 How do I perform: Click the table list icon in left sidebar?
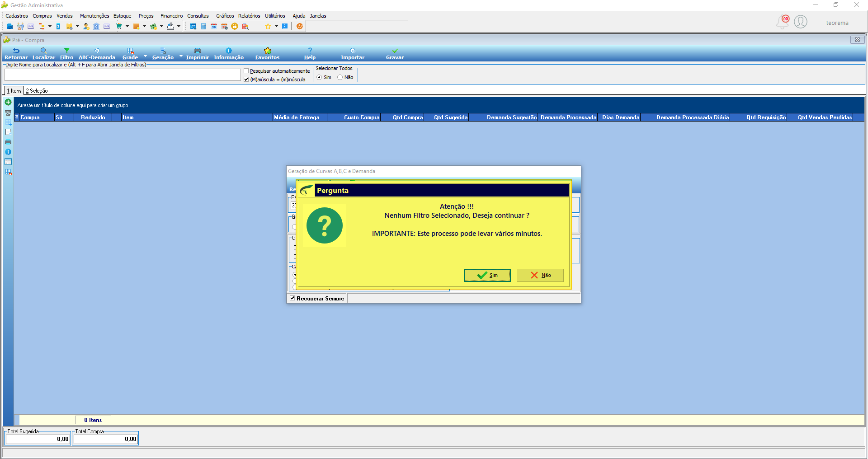pyautogui.click(x=8, y=162)
